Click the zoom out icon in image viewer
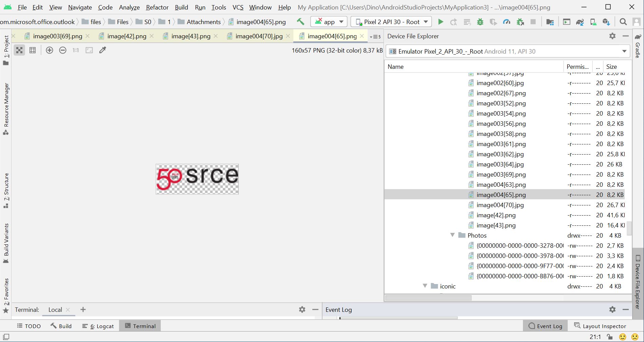The image size is (644, 342). pos(63,50)
